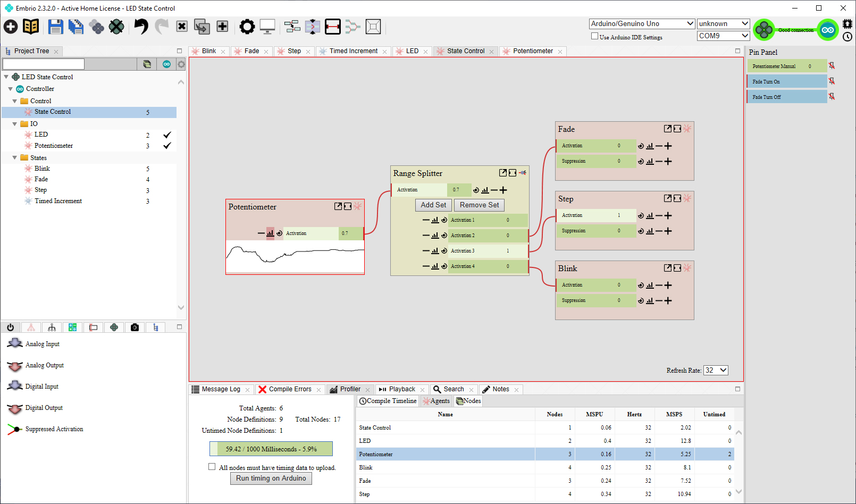The width and height of the screenshot is (856, 504).
Task: Open the Refresh Rate dropdown
Action: 716,370
